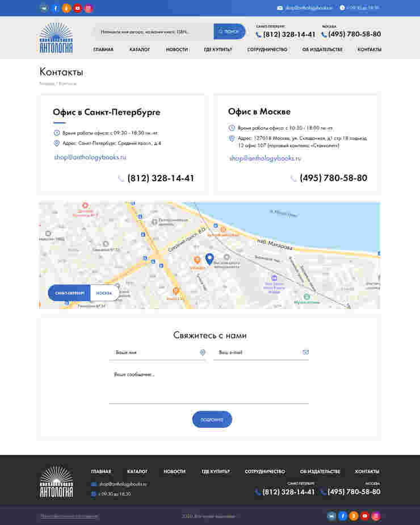Image resolution: width=420 pixels, height=525 pixels.
Task: Click (495) 780-58-80 in Moscow card
Action: [x=334, y=178]
